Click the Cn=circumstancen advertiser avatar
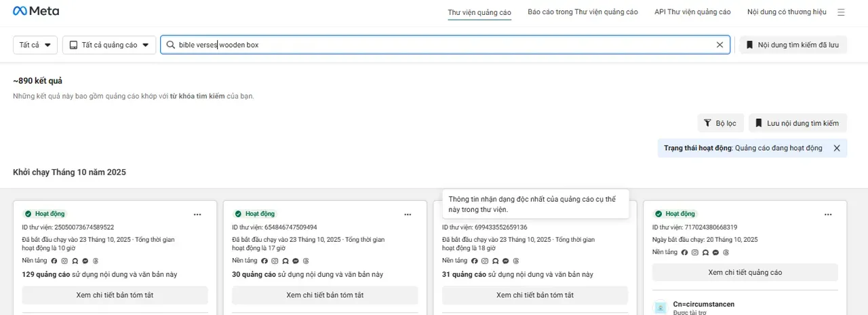This screenshot has width=868, height=315. point(660,308)
